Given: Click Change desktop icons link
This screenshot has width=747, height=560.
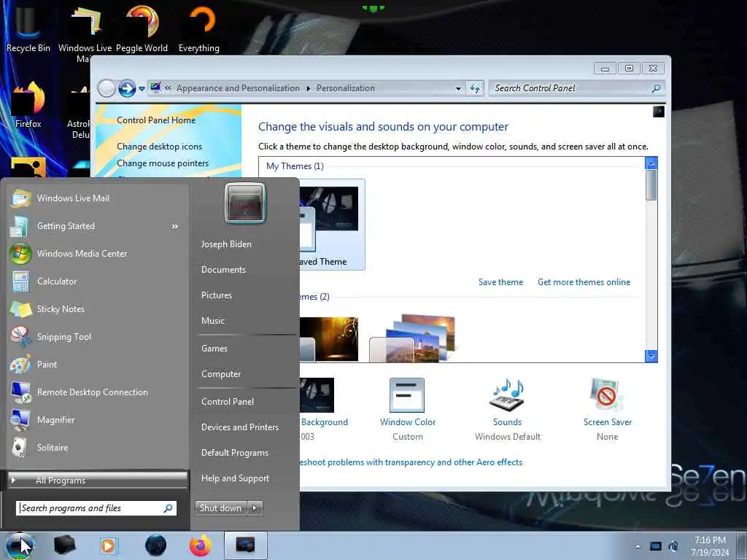Looking at the screenshot, I should [159, 147].
